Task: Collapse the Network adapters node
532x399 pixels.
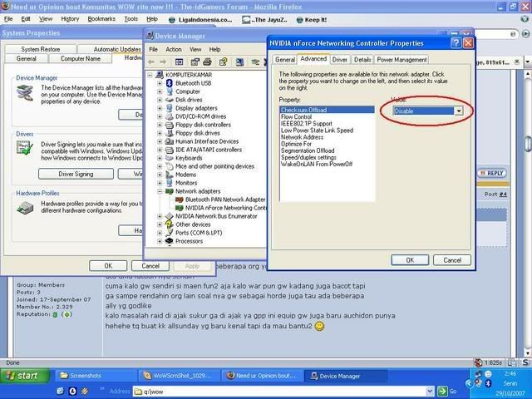Action: 160,191
